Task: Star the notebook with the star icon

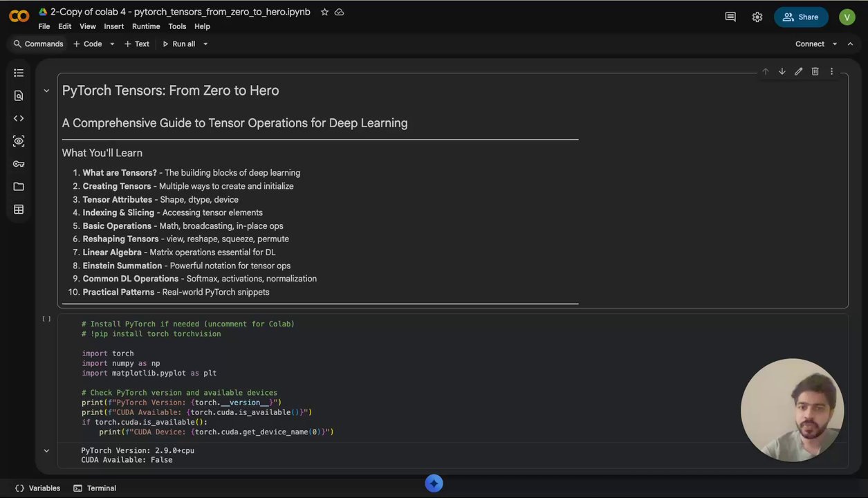Action: (324, 12)
